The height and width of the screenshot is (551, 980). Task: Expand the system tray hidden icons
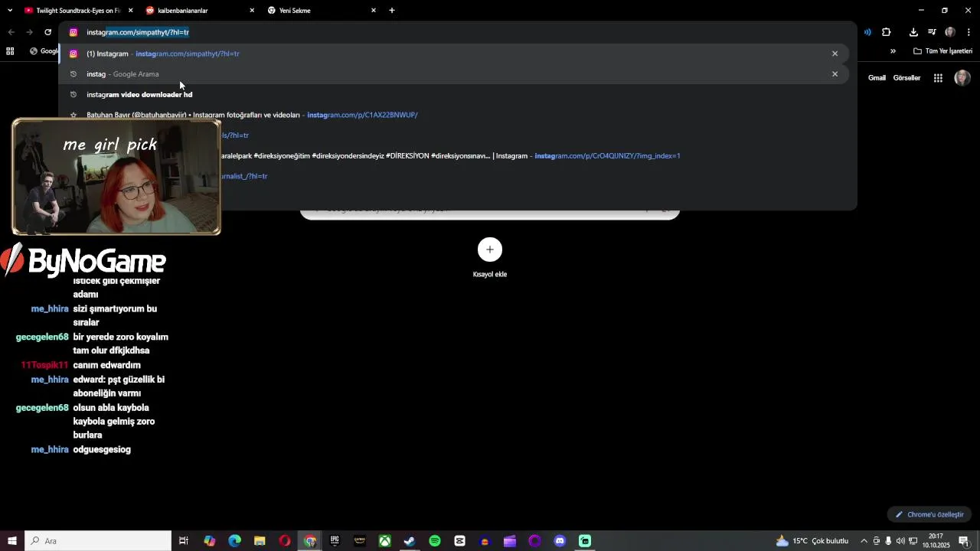[864, 541]
